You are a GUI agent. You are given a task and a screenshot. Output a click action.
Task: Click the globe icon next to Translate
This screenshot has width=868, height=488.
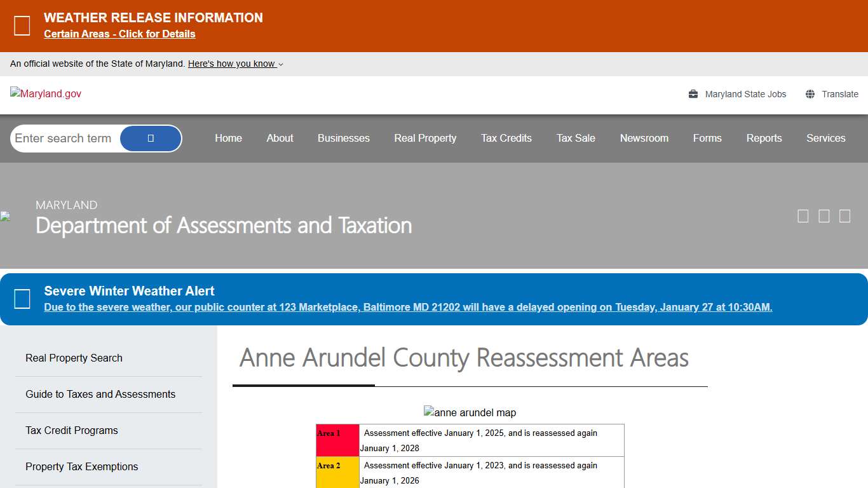(810, 93)
